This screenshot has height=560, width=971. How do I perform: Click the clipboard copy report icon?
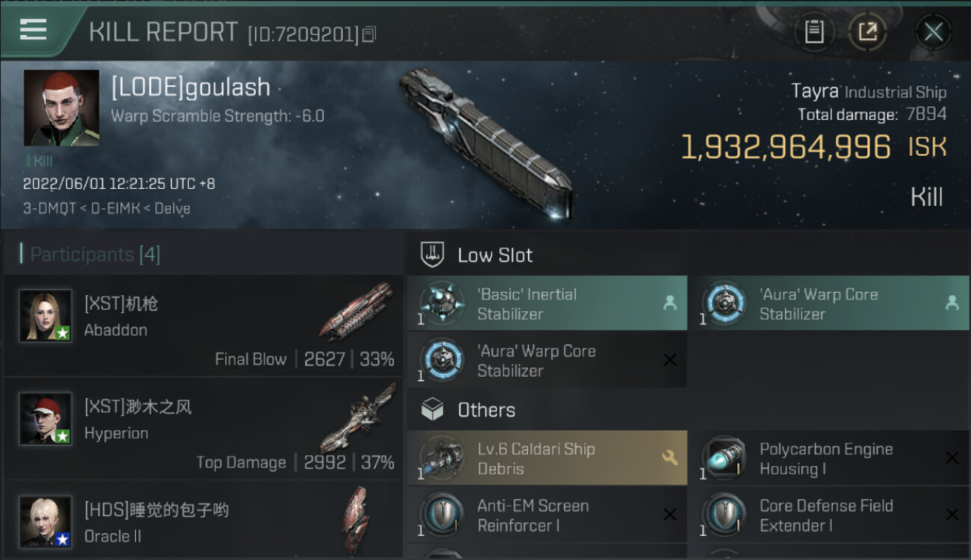tap(813, 32)
